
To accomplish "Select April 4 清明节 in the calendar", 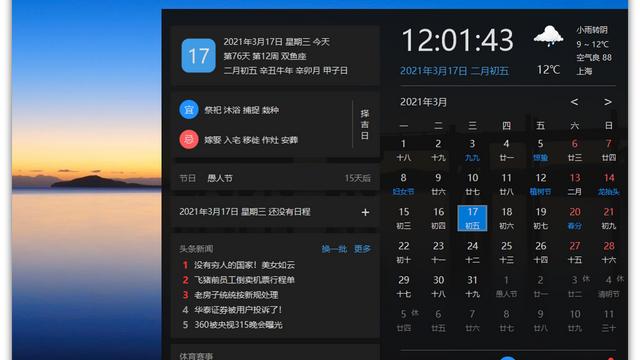I will pos(609,286).
